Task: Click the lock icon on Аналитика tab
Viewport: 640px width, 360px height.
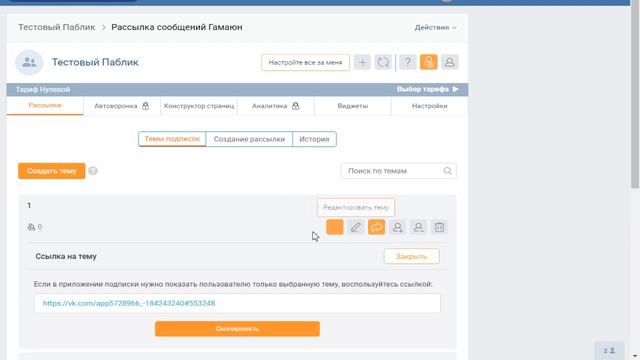Action: [x=296, y=106]
